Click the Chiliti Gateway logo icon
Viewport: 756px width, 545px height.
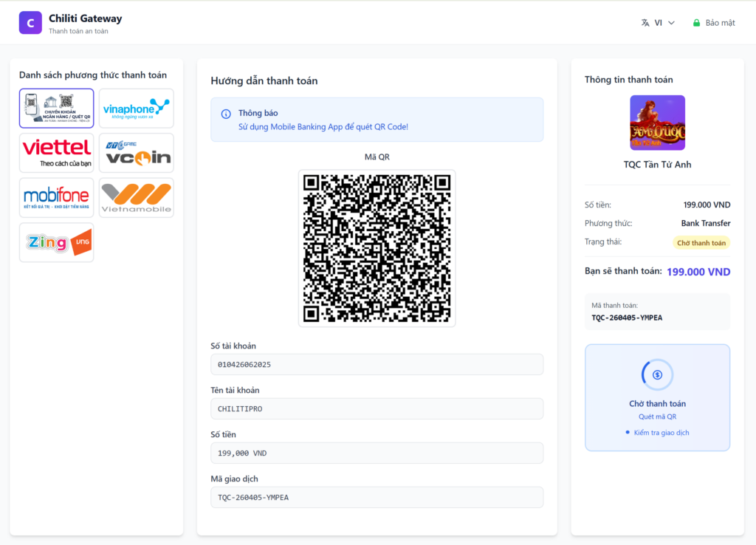pyautogui.click(x=30, y=23)
